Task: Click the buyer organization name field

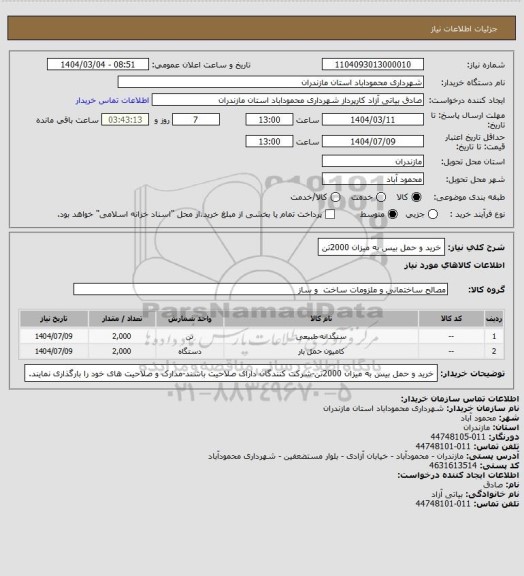Action: coord(270,82)
